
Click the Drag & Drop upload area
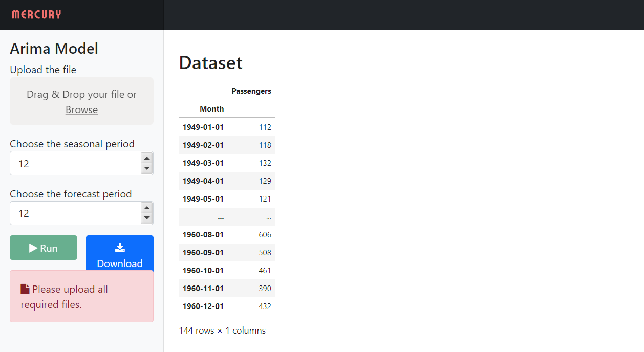(81, 95)
